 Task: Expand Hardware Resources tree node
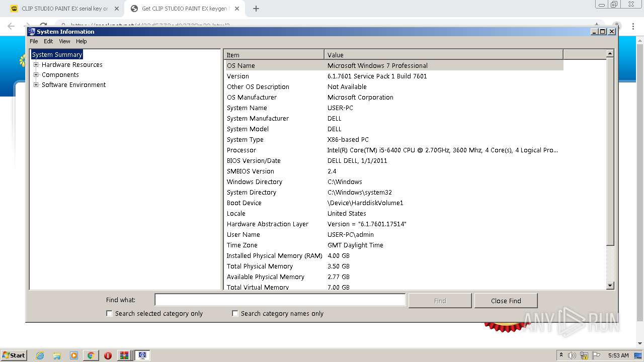pos(36,64)
